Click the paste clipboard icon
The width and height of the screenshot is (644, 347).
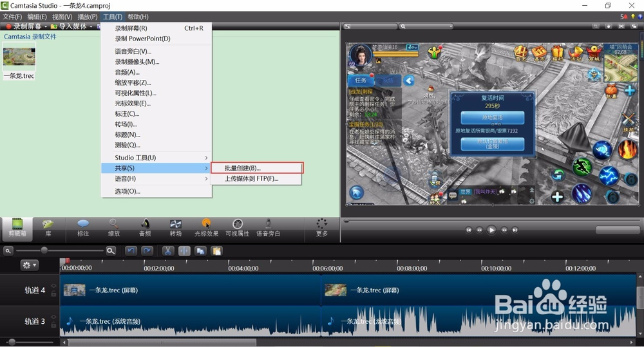pyautogui.click(x=217, y=251)
